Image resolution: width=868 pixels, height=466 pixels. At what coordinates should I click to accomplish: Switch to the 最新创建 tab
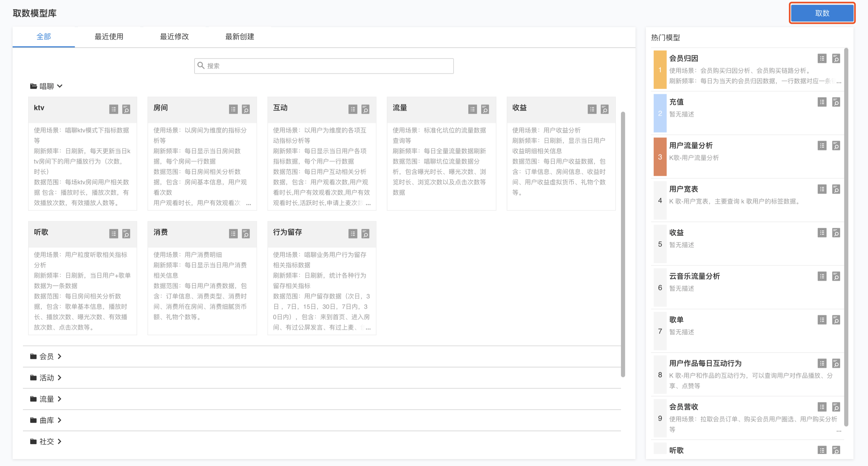click(x=240, y=36)
